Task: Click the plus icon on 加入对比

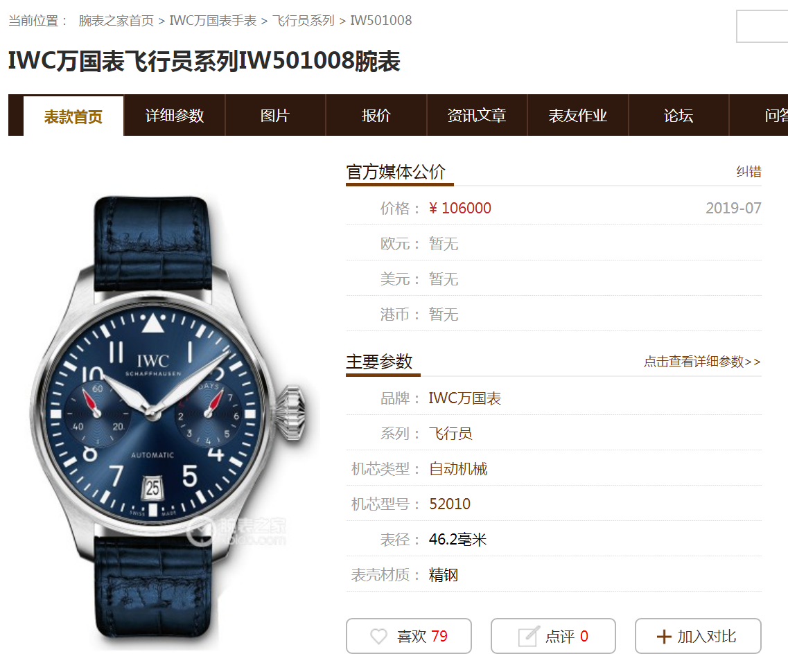Action: pyautogui.click(x=664, y=637)
